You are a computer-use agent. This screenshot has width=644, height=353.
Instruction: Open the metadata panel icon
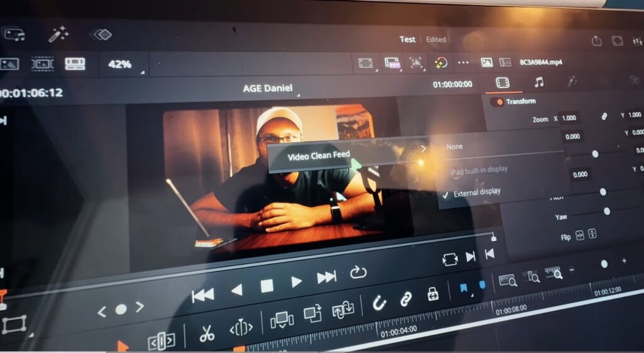[x=505, y=62]
